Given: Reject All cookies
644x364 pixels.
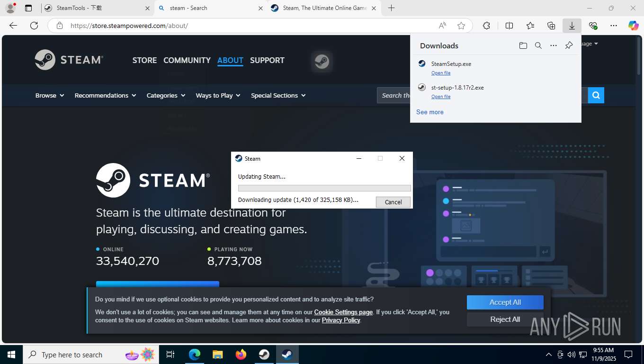Looking at the screenshot, I should [x=505, y=319].
